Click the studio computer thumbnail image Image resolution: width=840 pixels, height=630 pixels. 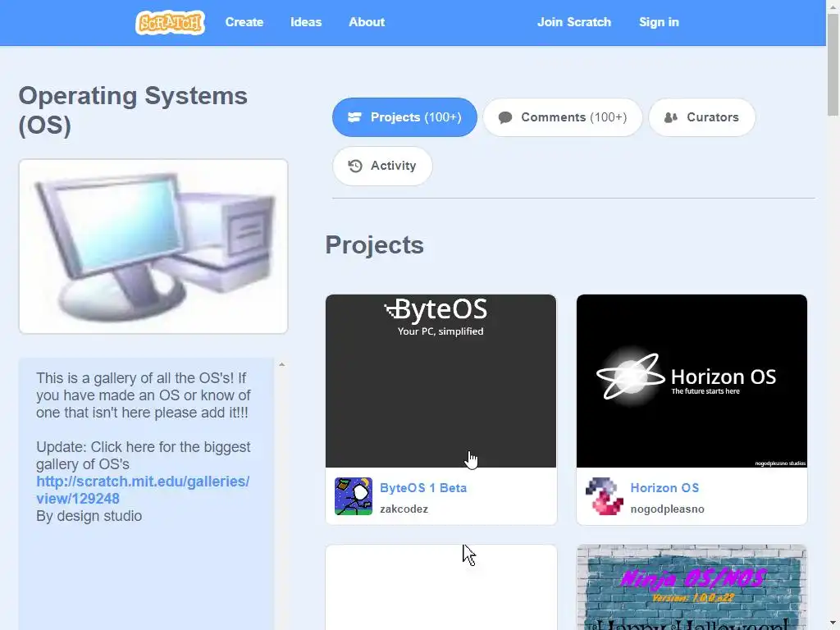tap(153, 246)
